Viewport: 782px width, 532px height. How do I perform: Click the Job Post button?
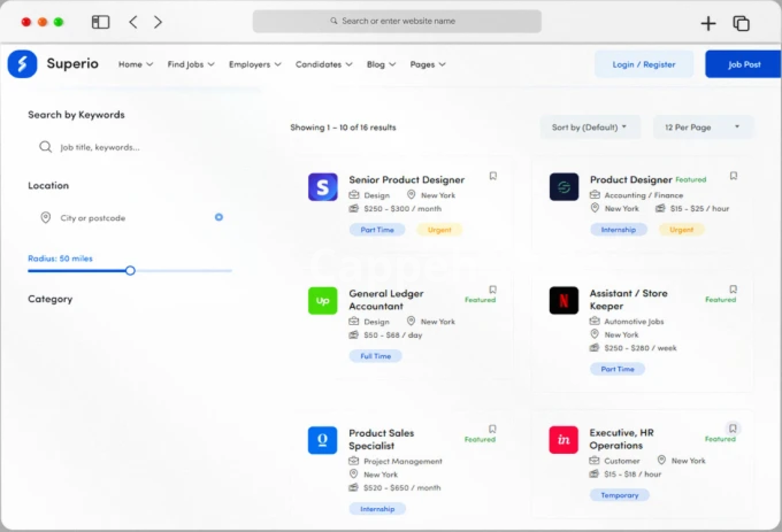coord(743,64)
